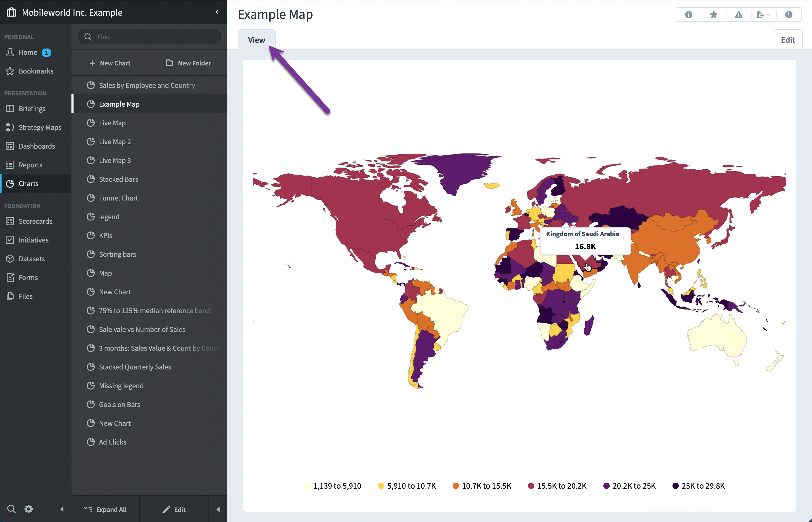
Task: Switch to the Edit tab
Action: pyautogui.click(x=788, y=40)
